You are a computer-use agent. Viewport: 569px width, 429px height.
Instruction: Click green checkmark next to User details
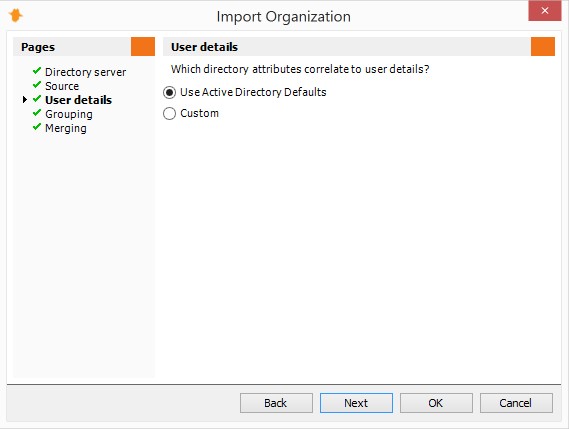pyautogui.click(x=37, y=99)
